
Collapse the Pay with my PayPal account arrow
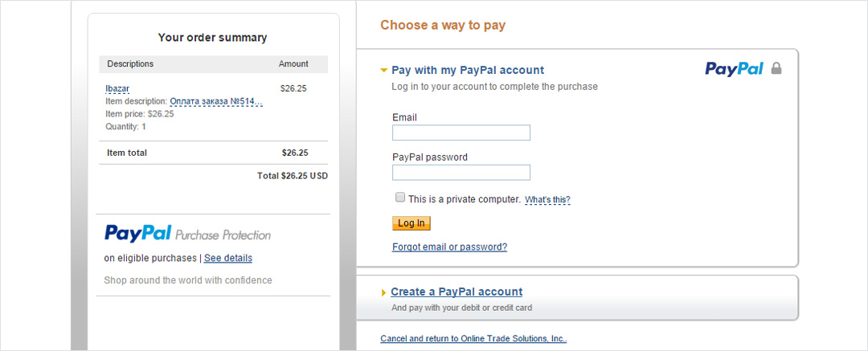pos(383,71)
